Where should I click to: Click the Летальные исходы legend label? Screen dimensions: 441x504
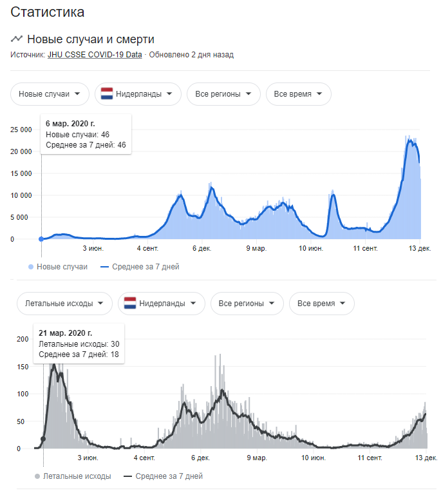77,476
